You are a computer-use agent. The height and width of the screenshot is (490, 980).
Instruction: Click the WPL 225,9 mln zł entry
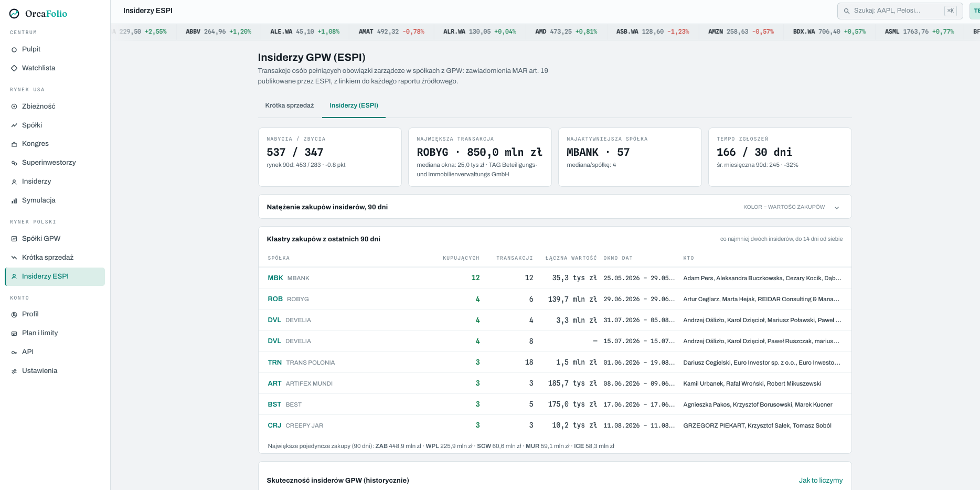[x=449, y=446]
